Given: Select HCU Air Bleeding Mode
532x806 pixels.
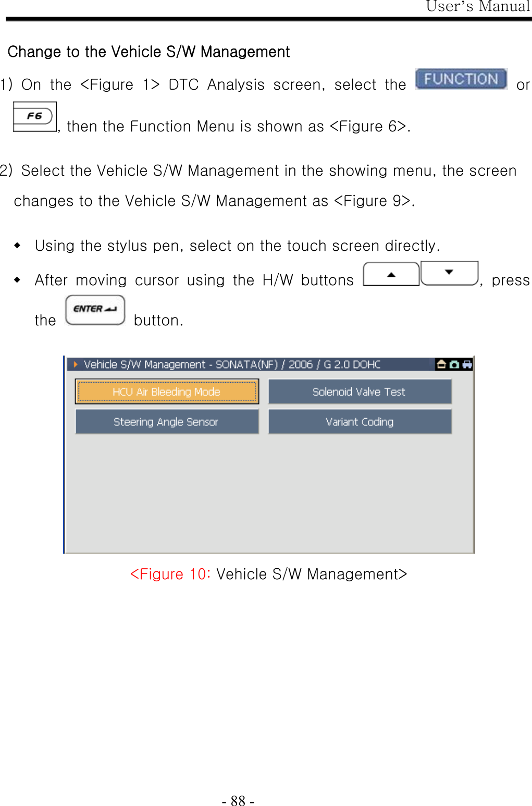Looking at the screenshot, I should 167,392.
